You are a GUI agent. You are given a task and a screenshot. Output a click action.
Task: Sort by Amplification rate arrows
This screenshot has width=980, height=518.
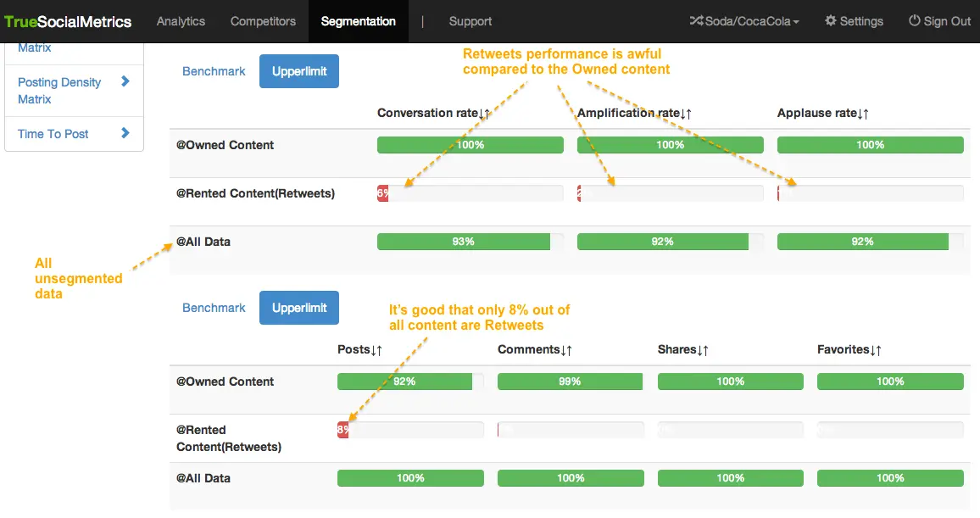687,114
